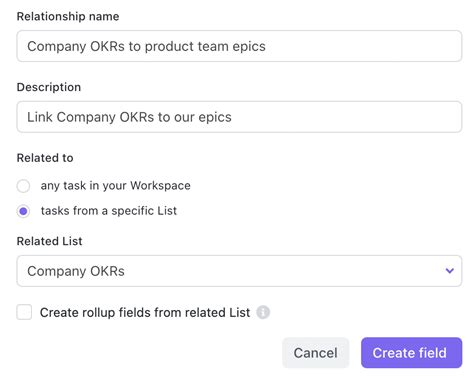This screenshot has height=376, width=474.
Task: Click the "Related List" field label
Action: (x=49, y=241)
